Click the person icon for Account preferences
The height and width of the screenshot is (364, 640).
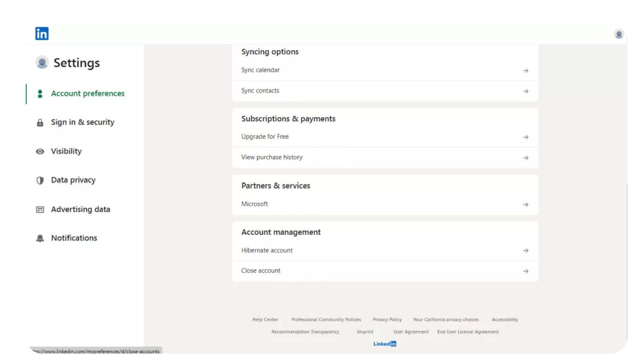coord(40,94)
